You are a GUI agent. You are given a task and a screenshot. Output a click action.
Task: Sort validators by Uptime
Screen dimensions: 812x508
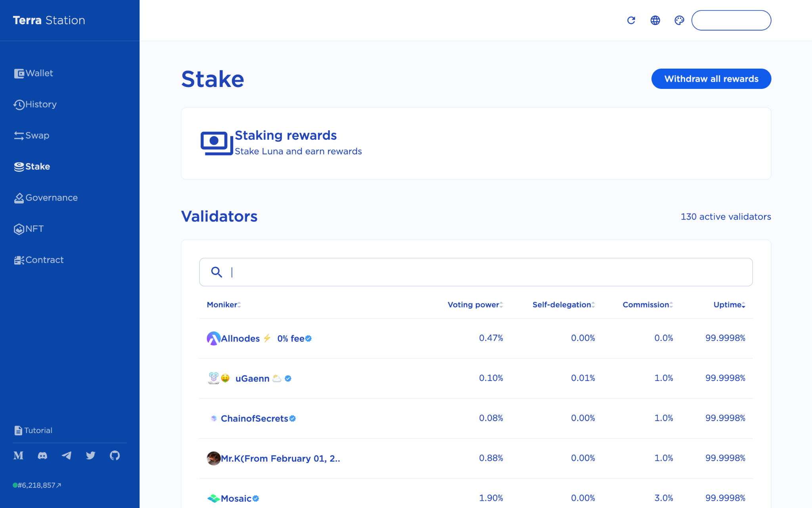click(729, 305)
